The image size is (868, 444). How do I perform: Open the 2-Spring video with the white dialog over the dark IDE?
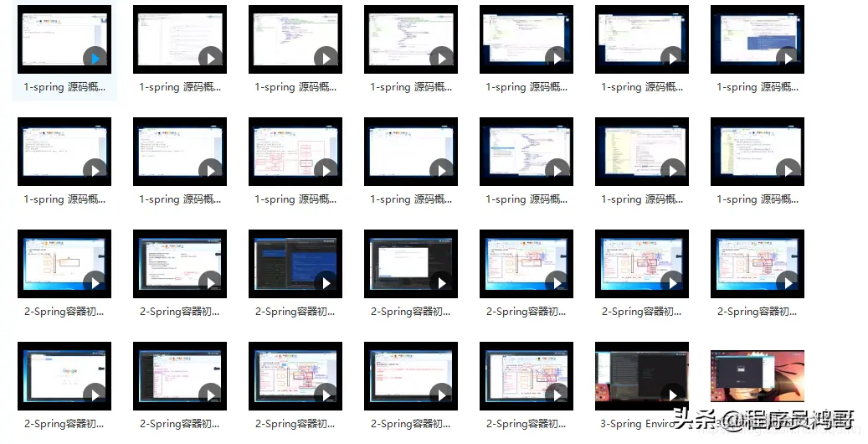[x=411, y=264]
